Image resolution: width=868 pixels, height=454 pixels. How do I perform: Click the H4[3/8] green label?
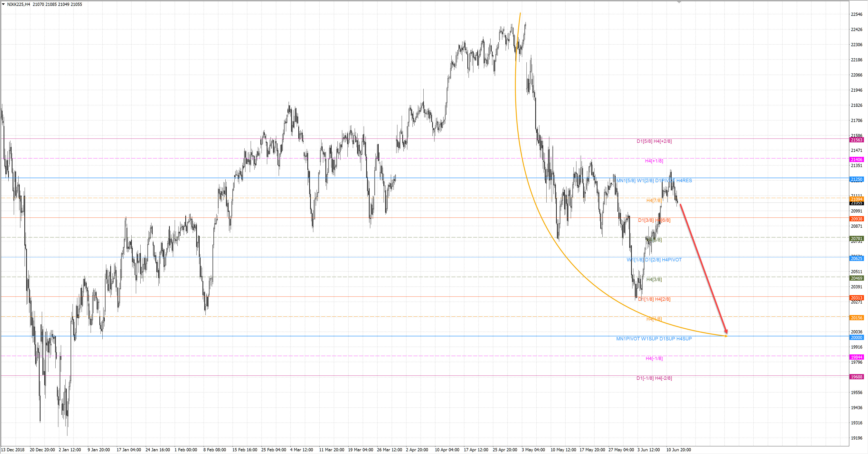[654, 279]
